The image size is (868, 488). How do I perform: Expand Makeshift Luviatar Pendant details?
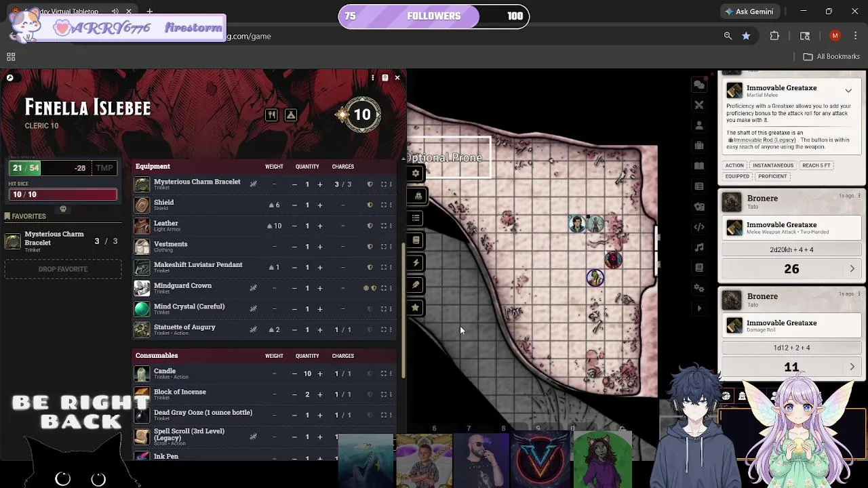tap(383, 267)
